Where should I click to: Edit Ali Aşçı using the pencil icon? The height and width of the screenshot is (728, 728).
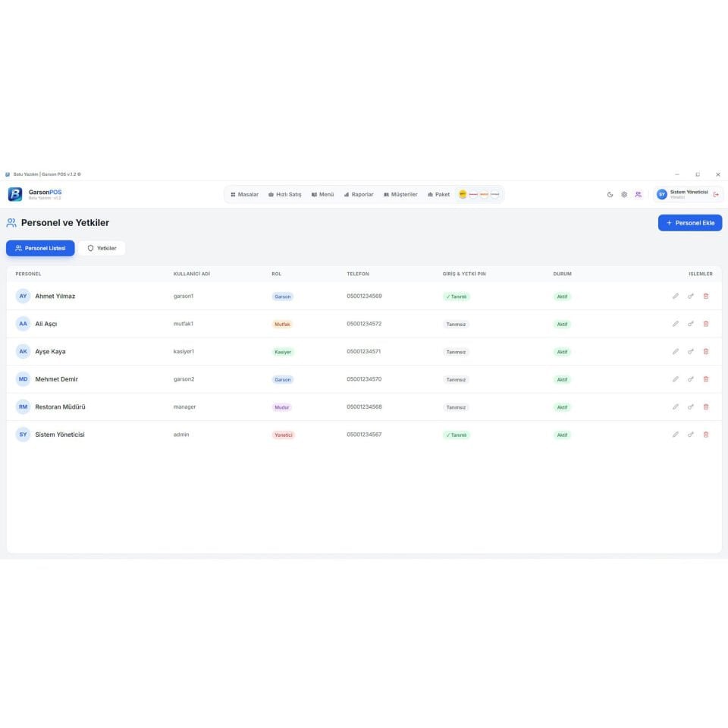(676, 324)
